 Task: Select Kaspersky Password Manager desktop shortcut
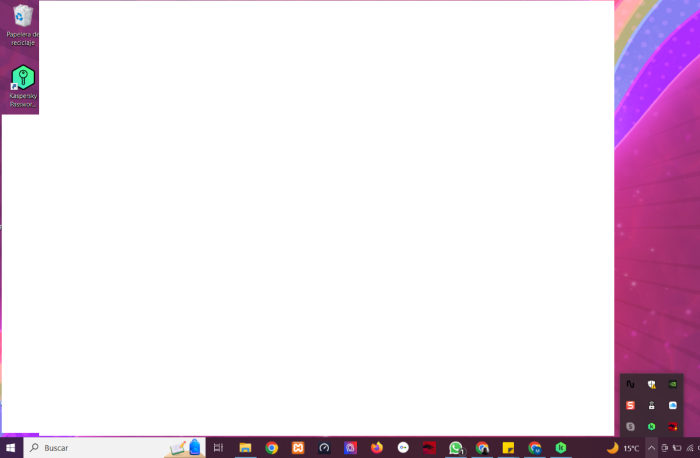tap(23, 86)
